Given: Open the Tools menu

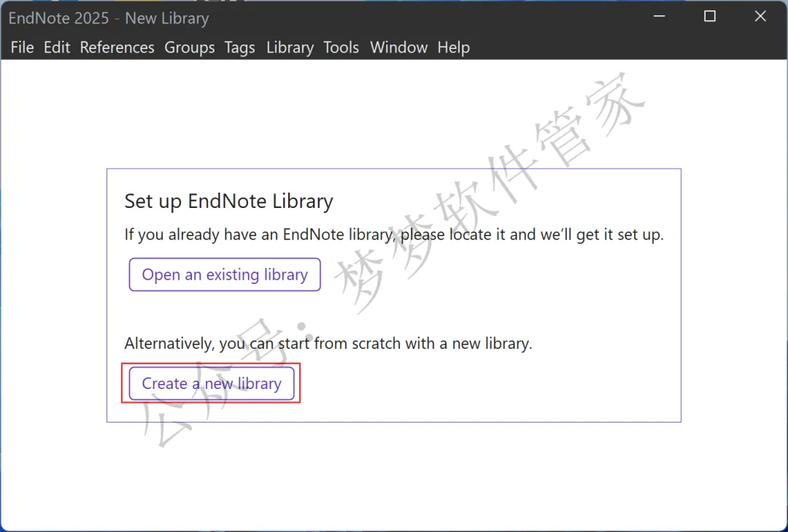Looking at the screenshot, I should tap(341, 47).
